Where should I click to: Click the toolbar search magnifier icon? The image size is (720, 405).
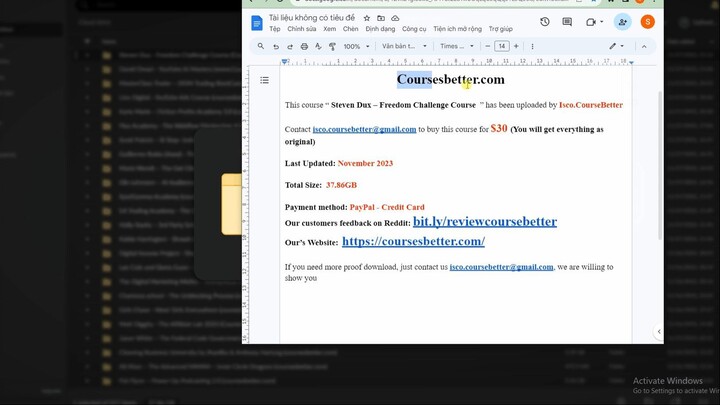coord(261,46)
